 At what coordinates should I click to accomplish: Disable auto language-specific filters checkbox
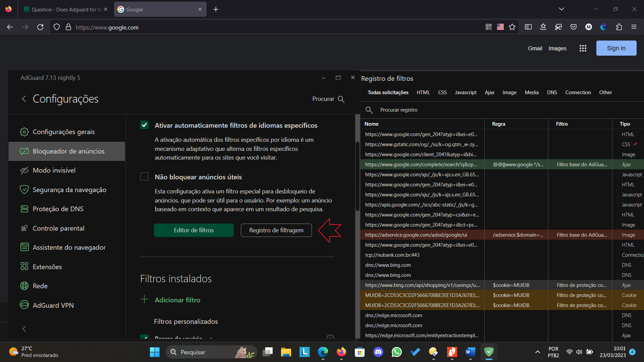144,125
